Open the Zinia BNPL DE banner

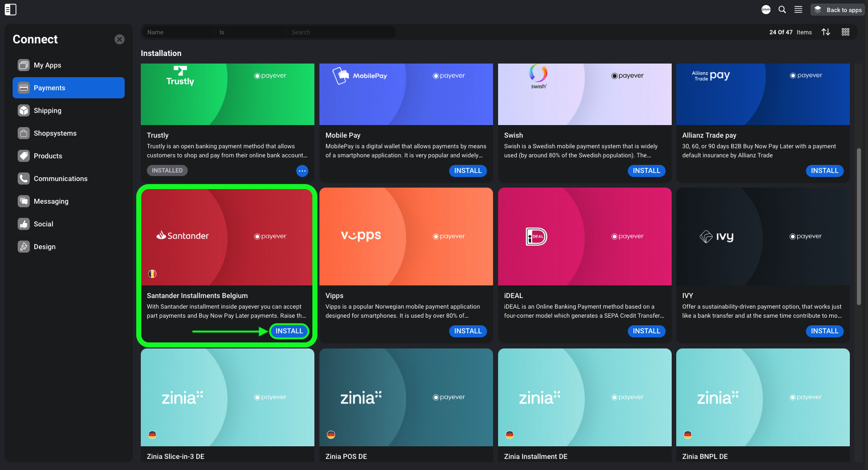[763, 397]
